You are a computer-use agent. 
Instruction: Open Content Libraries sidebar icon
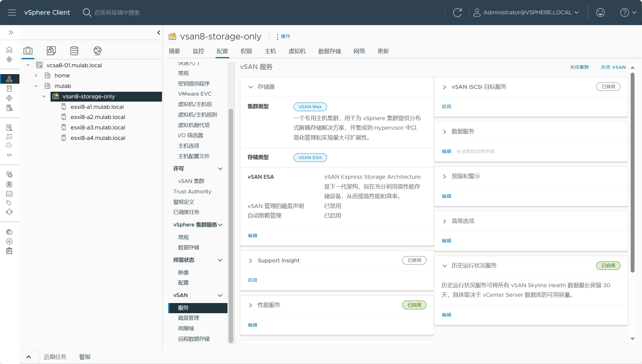[x=9, y=88]
